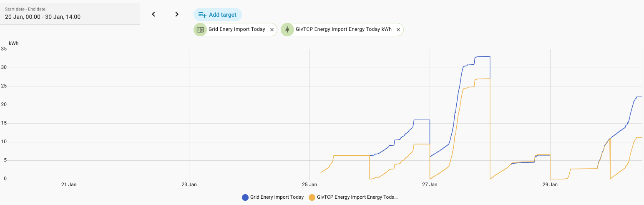Image resolution: width=644 pixels, height=205 pixels.
Task: Click the Add target button
Action: 217,15
